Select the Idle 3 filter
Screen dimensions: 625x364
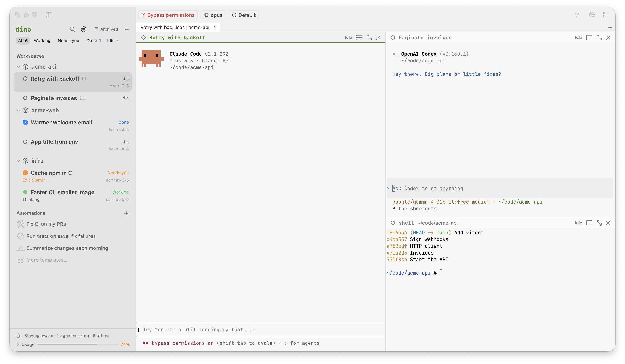click(x=113, y=40)
